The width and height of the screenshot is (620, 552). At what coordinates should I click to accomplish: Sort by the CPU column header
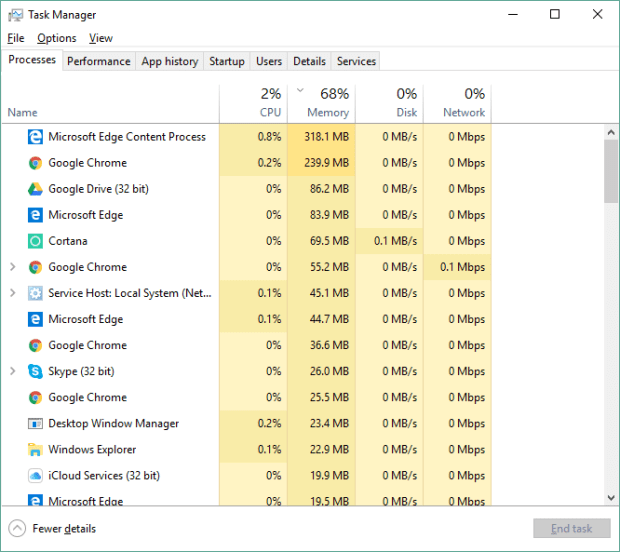[x=253, y=104]
